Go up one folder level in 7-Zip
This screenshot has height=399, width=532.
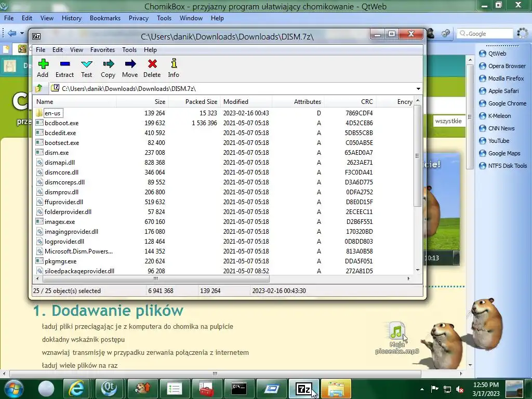pyautogui.click(x=38, y=88)
